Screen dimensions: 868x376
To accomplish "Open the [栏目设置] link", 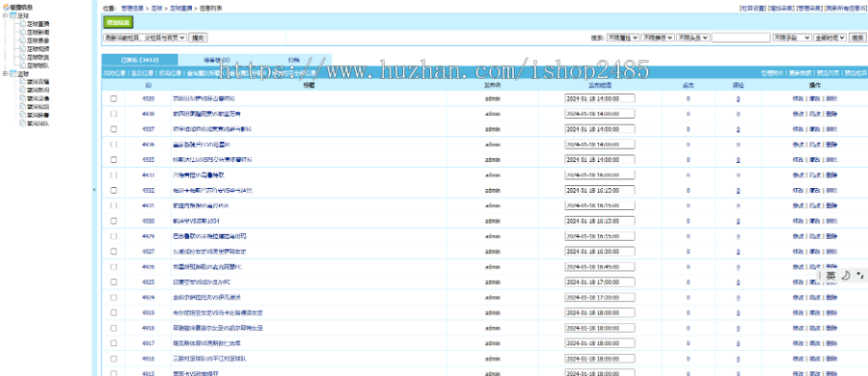I will (x=752, y=9).
